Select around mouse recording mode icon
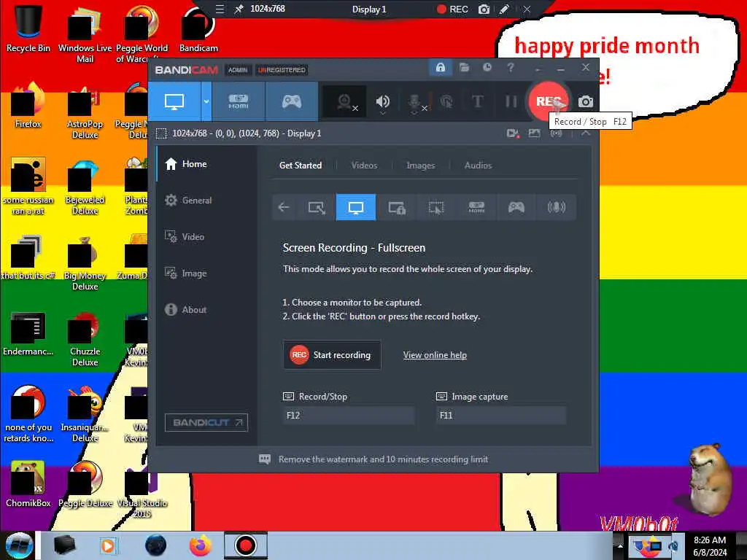Viewport: 747px width, 560px height. point(436,207)
